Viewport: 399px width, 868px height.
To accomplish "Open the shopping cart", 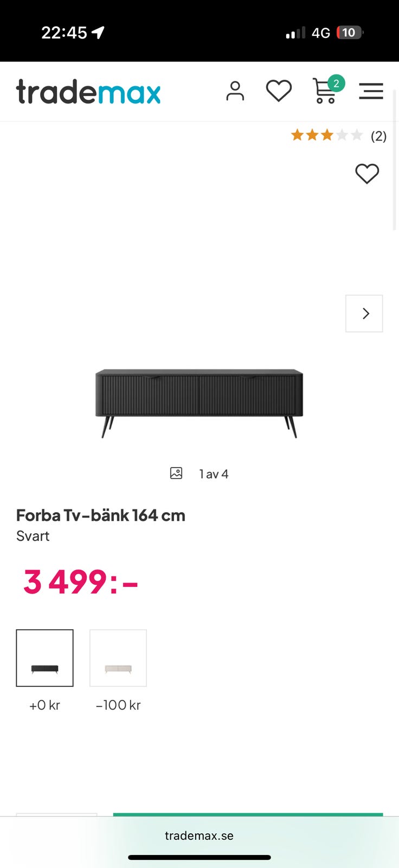I will coord(325,91).
